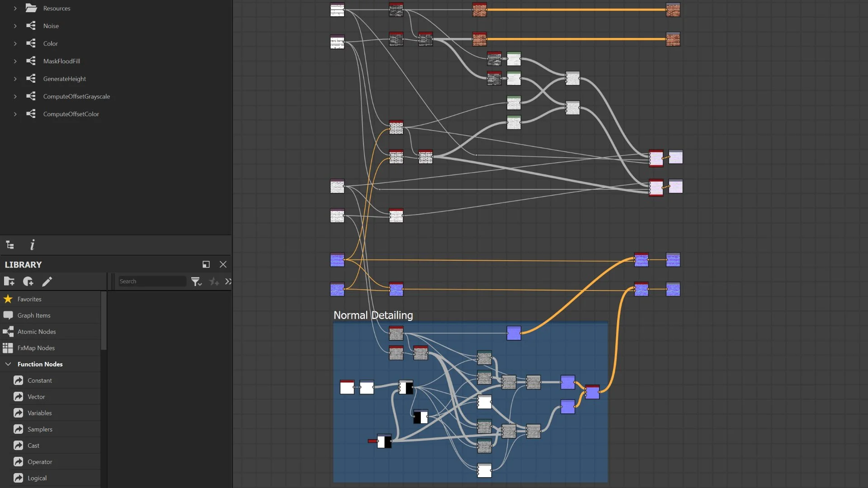Select FxMap Nodes category
868x488 pixels.
36,348
